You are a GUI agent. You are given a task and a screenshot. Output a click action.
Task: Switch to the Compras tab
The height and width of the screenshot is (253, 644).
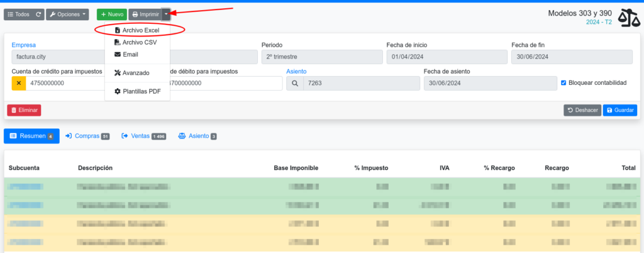tap(87, 136)
